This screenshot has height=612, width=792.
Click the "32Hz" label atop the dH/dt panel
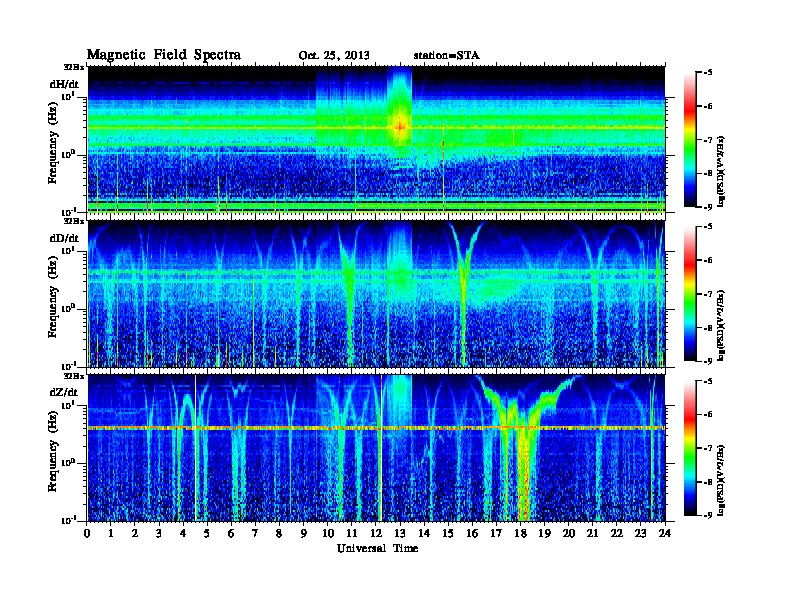74,67
